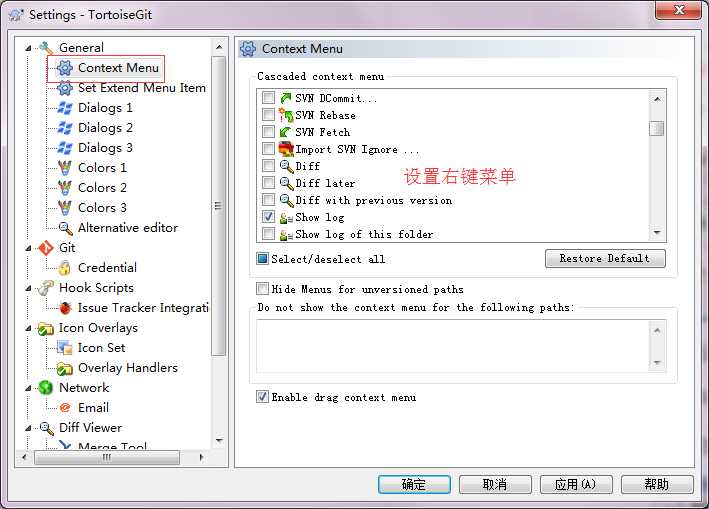
Task: Check the Import SVN Ignore checkbox
Action: (268, 148)
